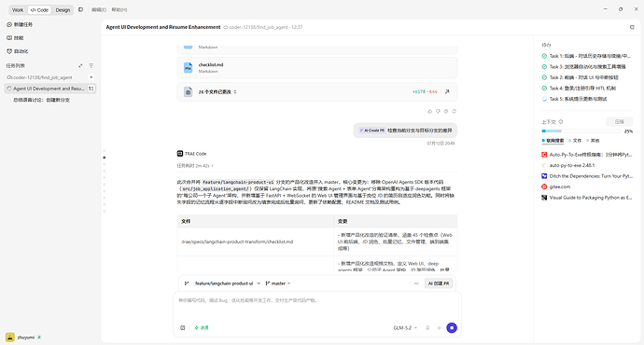Click the 压缩 compress context button

coord(620,122)
